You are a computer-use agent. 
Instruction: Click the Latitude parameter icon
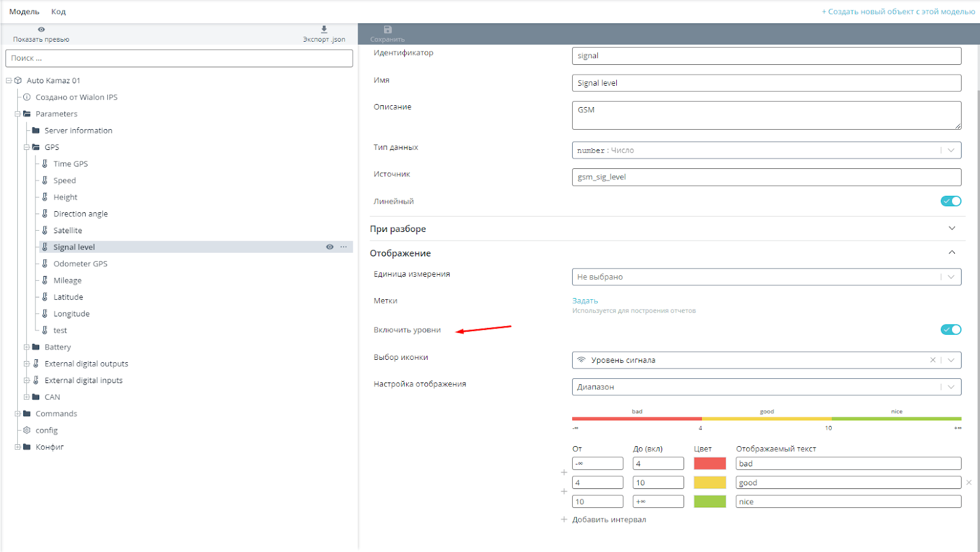click(45, 296)
